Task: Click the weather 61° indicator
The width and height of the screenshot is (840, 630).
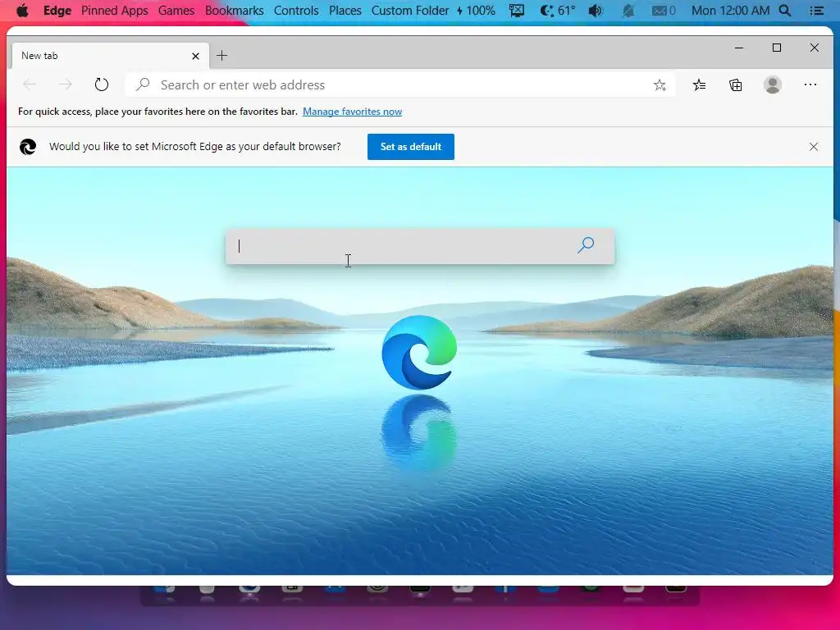Action: [x=558, y=10]
